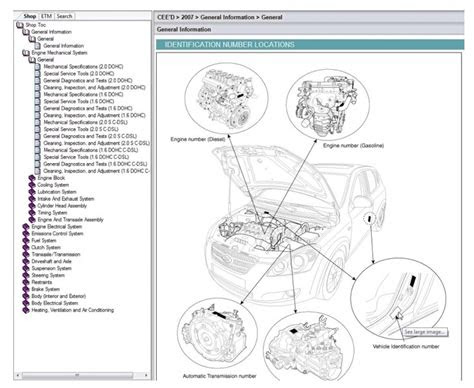Select the purple book icon for Restraints
This screenshot has height=388, width=474.
pyautogui.click(x=26, y=282)
